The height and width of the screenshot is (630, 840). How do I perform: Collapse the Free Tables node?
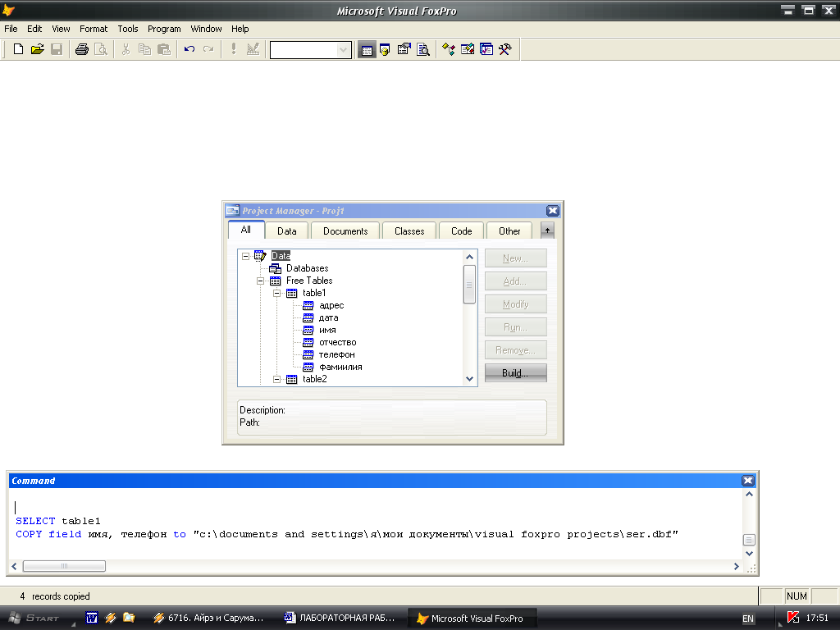point(260,281)
